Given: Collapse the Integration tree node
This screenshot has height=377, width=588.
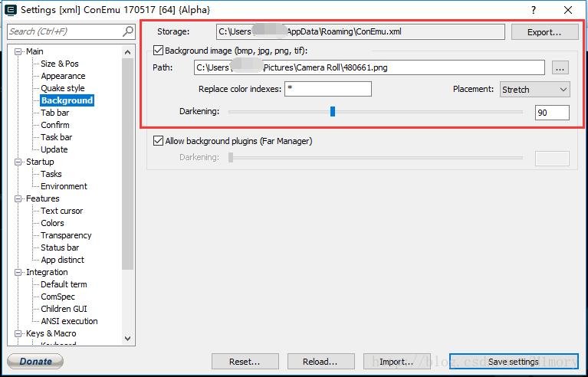Looking at the screenshot, I should click(18, 273).
